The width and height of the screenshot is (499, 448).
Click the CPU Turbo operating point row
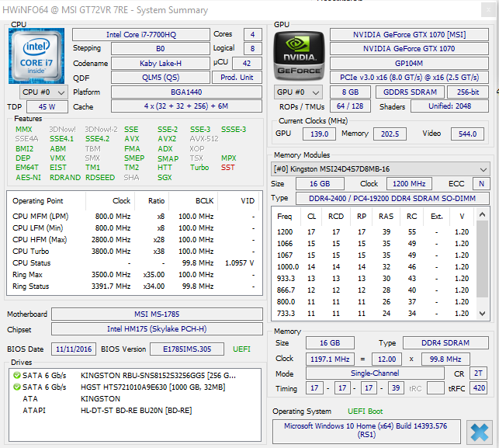coord(134,252)
